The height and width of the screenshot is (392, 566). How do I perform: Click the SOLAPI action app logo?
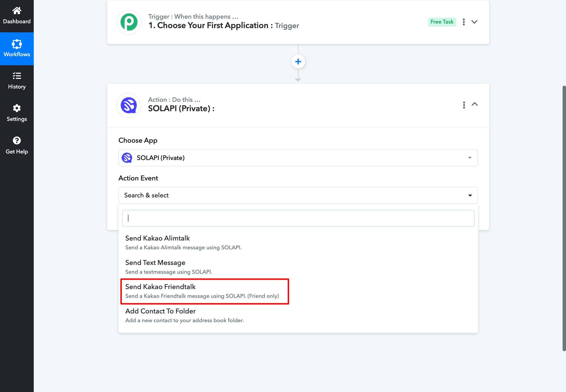coord(129,105)
